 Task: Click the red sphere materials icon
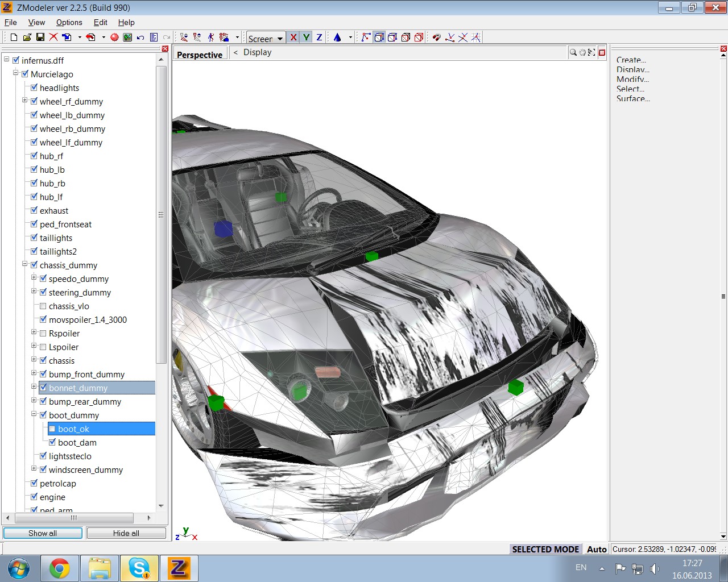point(114,38)
